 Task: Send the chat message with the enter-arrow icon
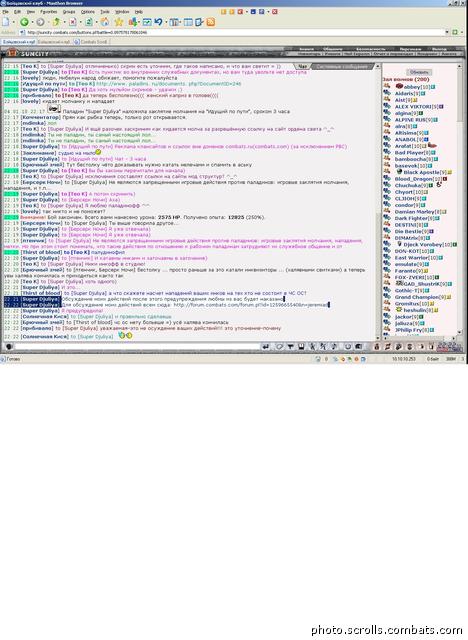266,347
